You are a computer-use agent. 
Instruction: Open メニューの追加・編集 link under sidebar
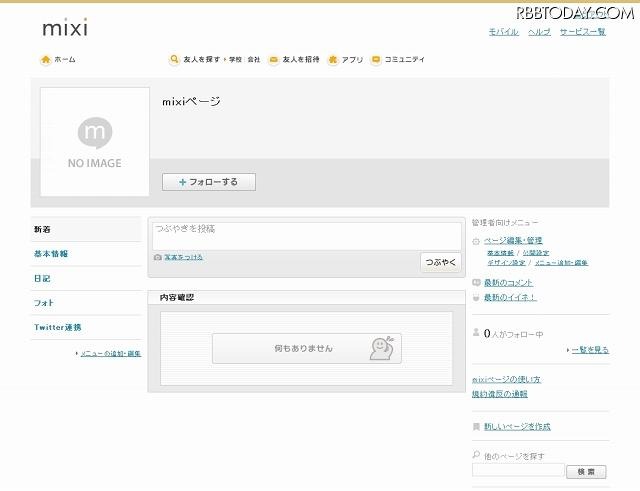pyautogui.click(x=111, y=353)
